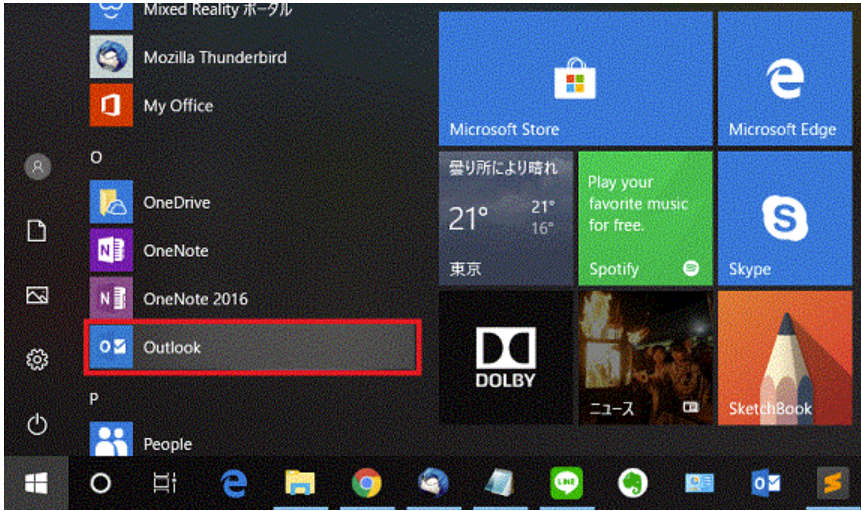The height and width of the screenshot is (511, 861).
Task: Launch My Office from the Start list
Action: pyautogui.click(x=253, y=105)
